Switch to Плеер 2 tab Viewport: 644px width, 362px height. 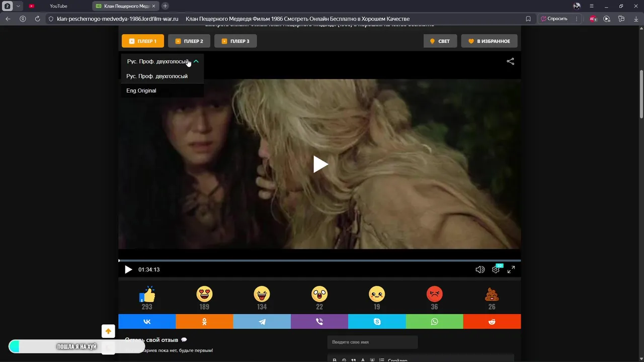(189, 41)
